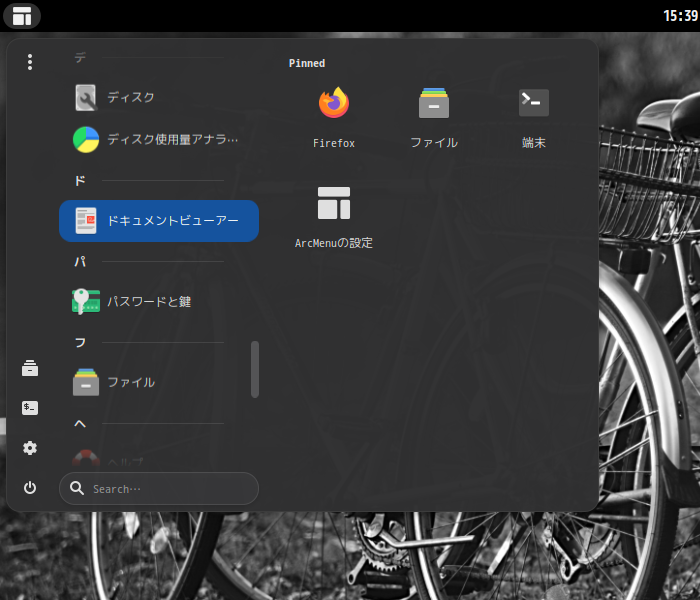
Task: Open ファイル in the application list
Action: click(159, 383)
